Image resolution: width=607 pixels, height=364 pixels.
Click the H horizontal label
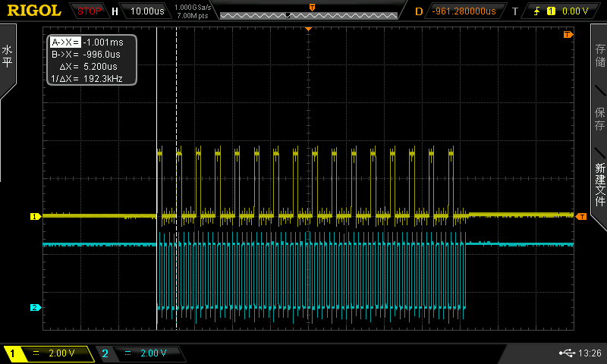pos(115,11)
